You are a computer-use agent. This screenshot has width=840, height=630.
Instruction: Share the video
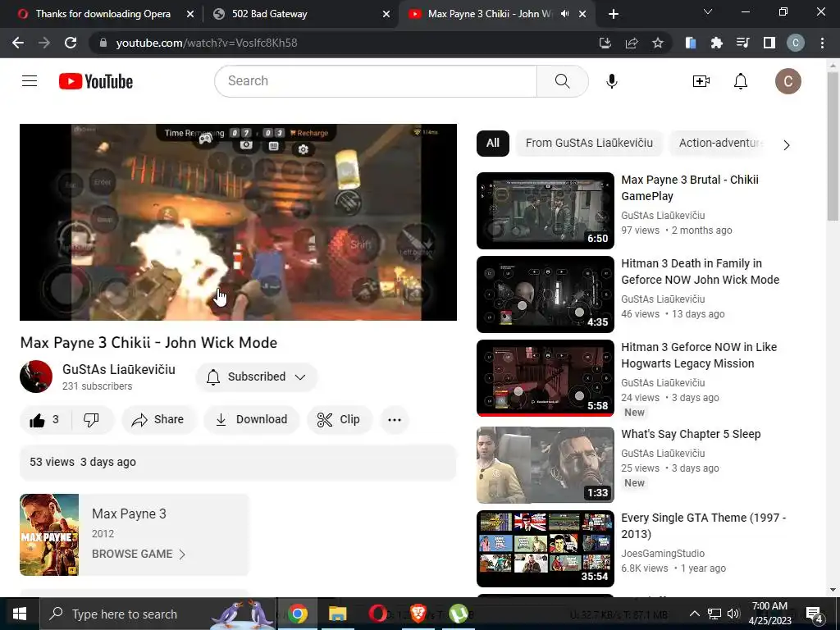[158, 419]
